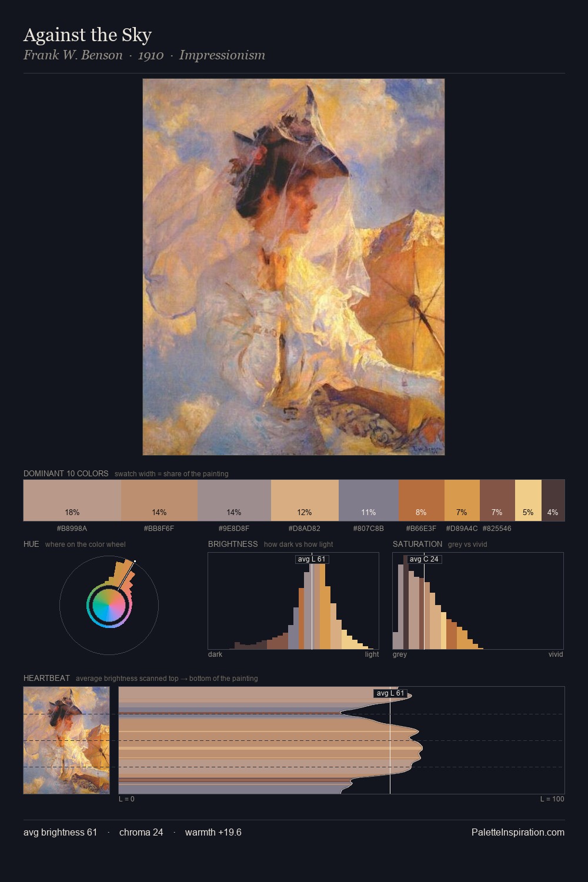Click the hex code #B66E3F
The width and height of the screenshot is (588, 882).
point(421,529)
